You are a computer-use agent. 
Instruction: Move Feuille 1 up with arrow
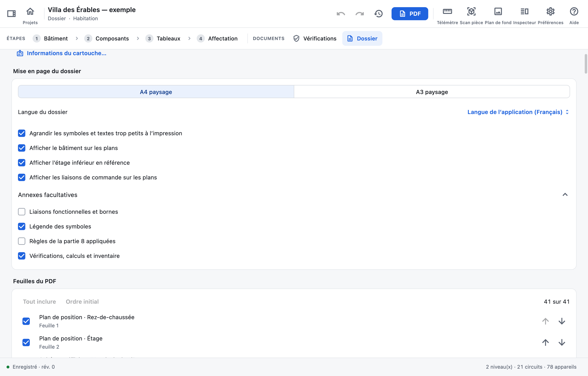tap(545, 321)
